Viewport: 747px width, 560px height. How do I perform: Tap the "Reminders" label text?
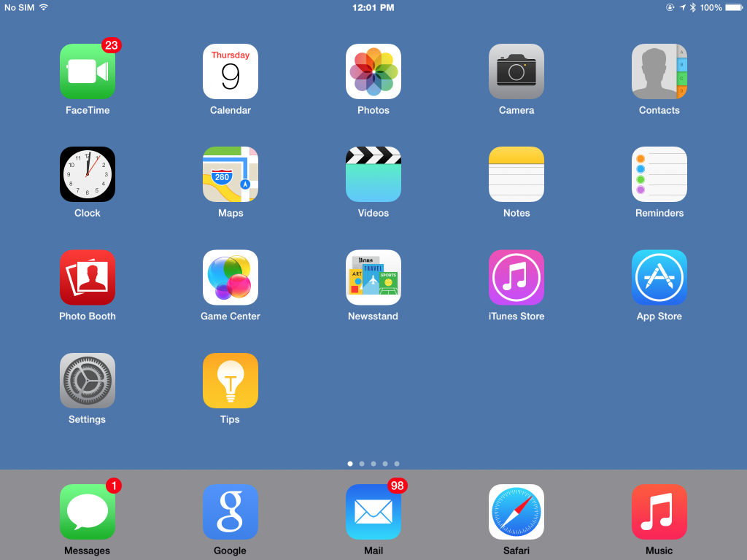click(659, 214)
